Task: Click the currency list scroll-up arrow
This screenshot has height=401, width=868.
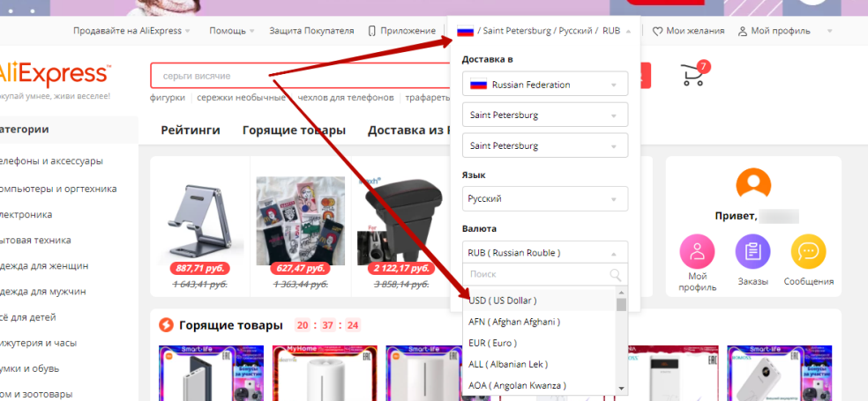Action: (622, 292)
